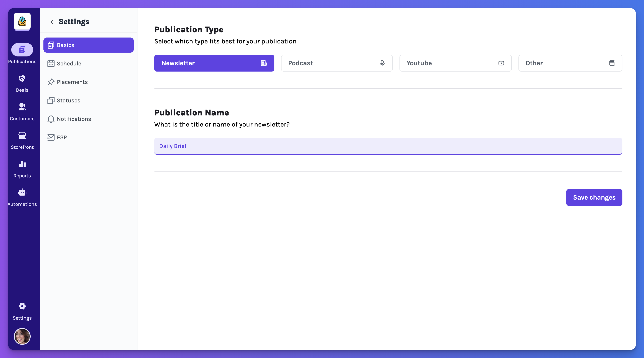Open Settings gear in sidebar
The width and height of the screenshot is (644, 358).
point(22,306)
